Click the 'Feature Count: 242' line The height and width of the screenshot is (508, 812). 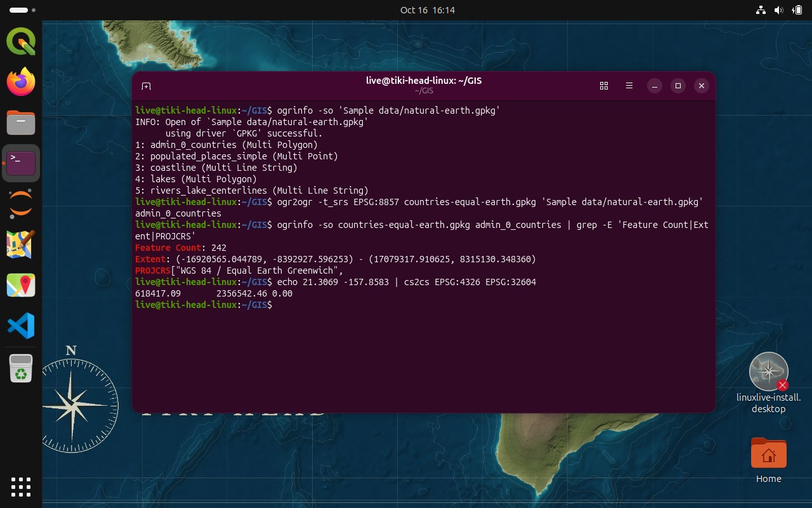pos(181,248)
